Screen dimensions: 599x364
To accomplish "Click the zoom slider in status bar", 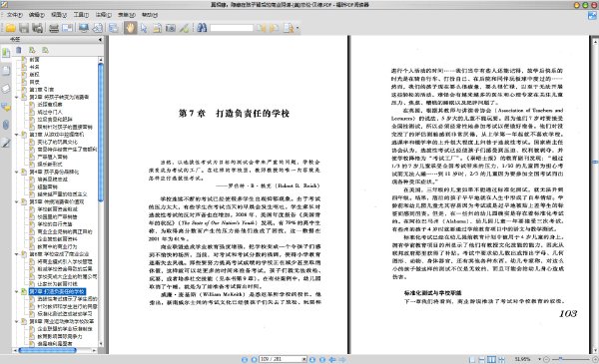I will [571, 359].
